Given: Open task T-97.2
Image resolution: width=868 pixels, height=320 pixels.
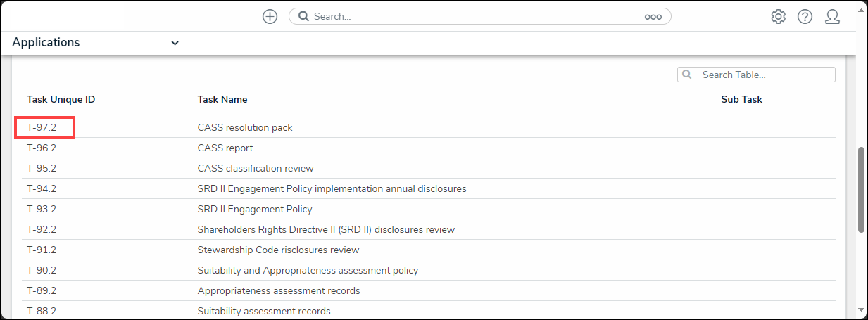Looking at the screenshot, I should coord(42,128).
